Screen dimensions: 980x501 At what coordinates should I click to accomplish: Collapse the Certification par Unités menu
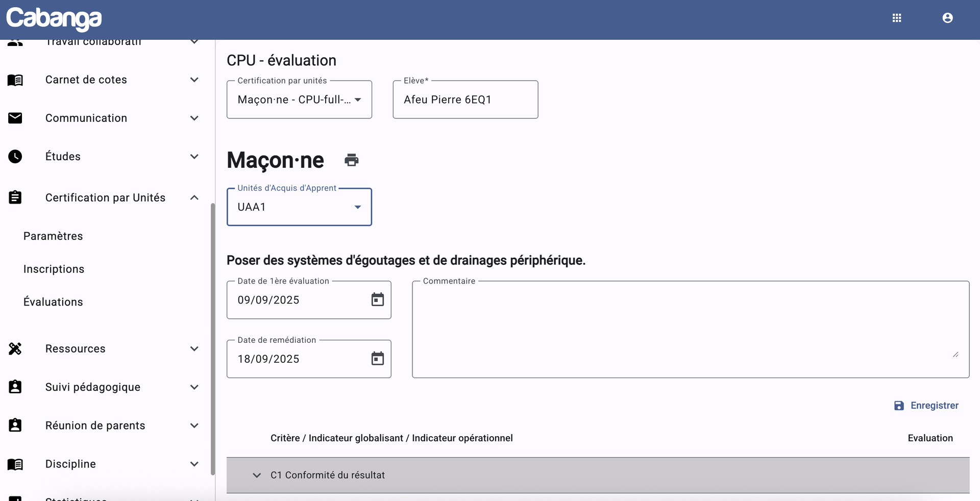click(194, 198)
